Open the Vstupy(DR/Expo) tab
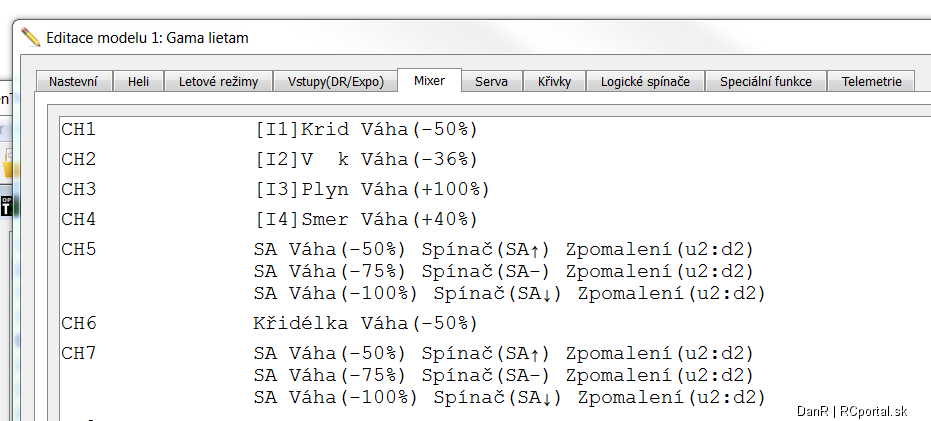The width and height of the screenshot is (931, 421). [335, 81]
